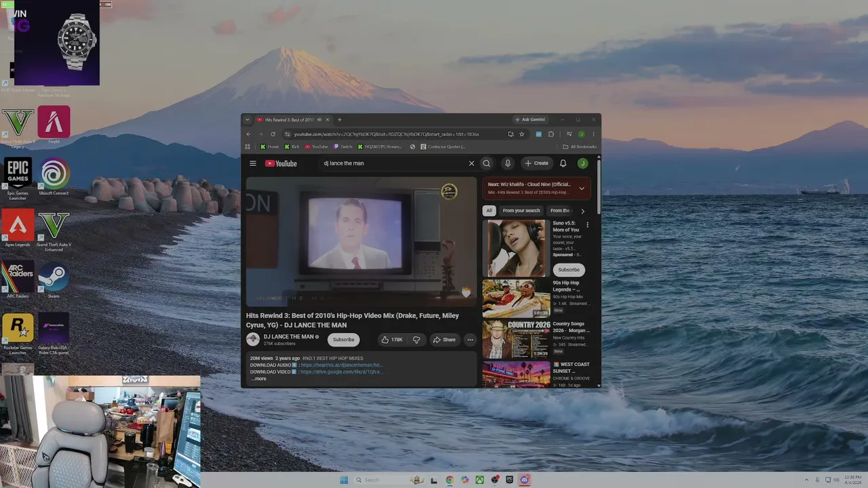Open the DJ LANCE THE MAN channel avatar
The width and height of the screenshot is (868, 488).
point(253,340)
